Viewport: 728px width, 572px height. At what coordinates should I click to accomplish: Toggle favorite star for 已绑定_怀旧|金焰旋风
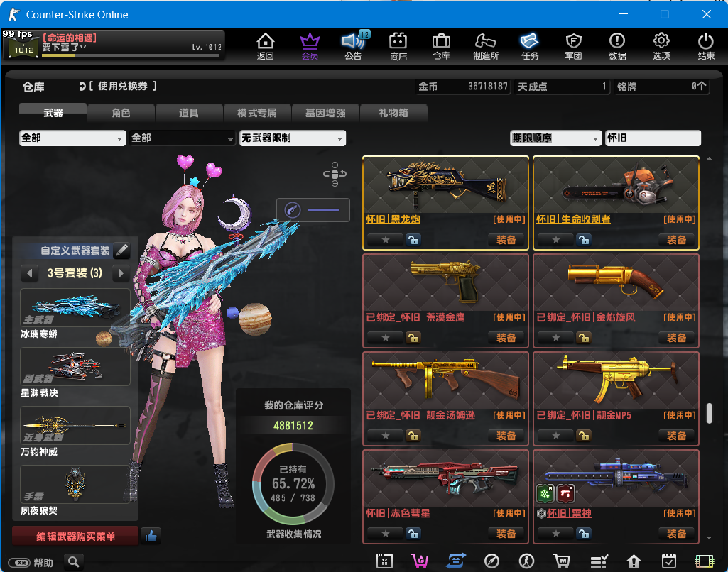point(555,338)
